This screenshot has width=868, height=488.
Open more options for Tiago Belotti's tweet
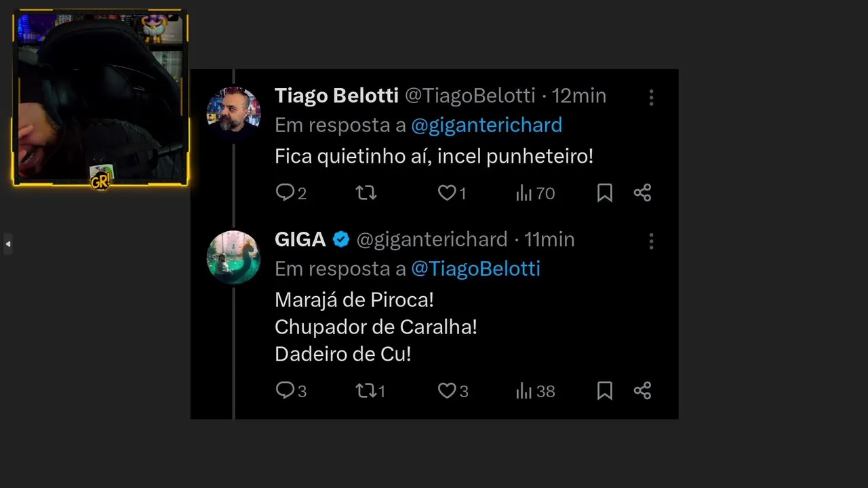[x=651, y=98]
